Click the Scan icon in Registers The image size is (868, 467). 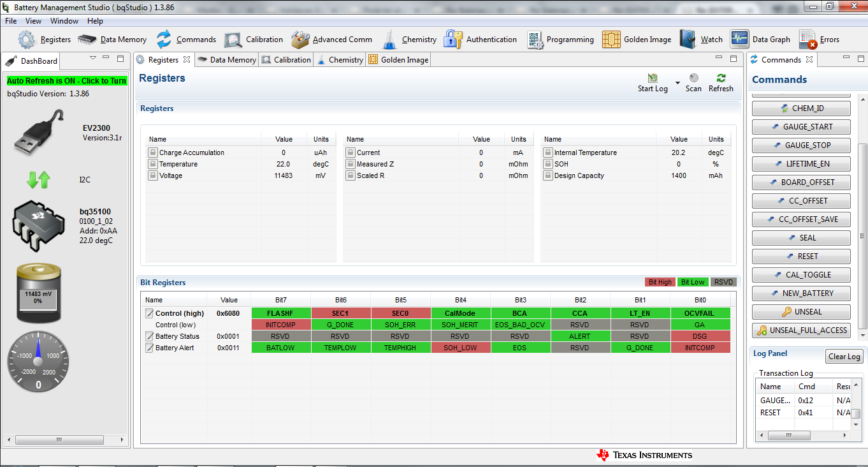[694, 78]
